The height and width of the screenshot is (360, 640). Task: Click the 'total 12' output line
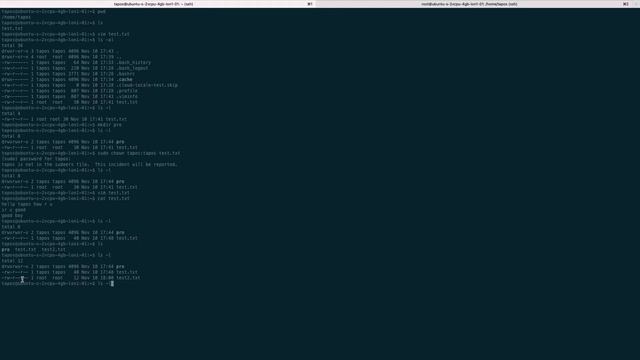tap(12, 261)
